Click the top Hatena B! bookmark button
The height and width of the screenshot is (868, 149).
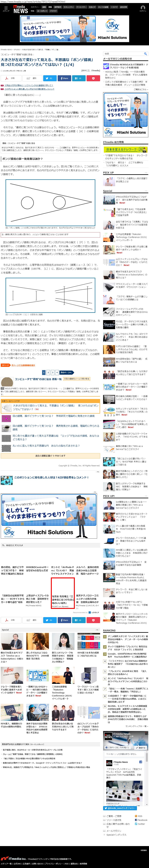click(78, 78)
